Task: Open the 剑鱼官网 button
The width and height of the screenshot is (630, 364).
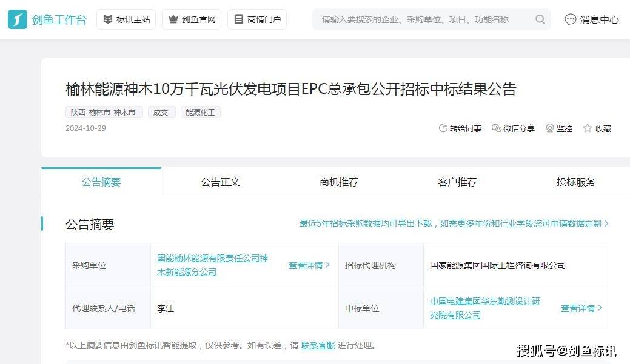Action: [192, 19]
